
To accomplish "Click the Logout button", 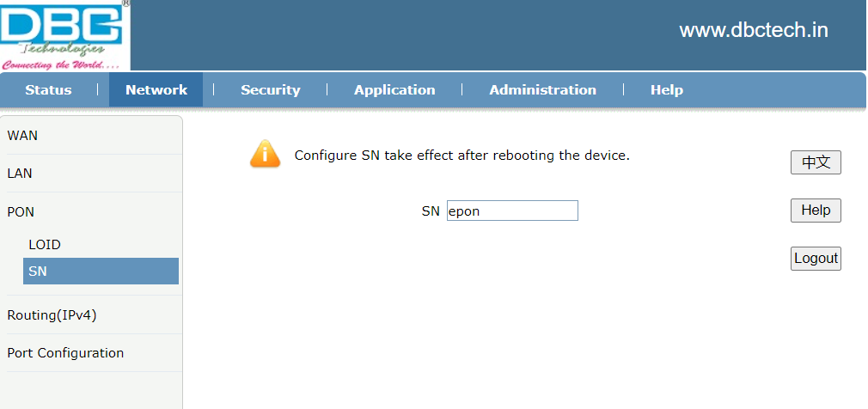I will (816, 259).
